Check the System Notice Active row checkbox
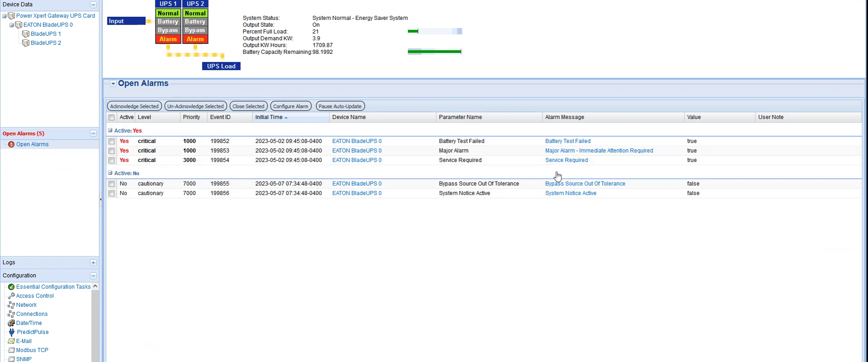 pyautogui.click(x=112, y=194)
